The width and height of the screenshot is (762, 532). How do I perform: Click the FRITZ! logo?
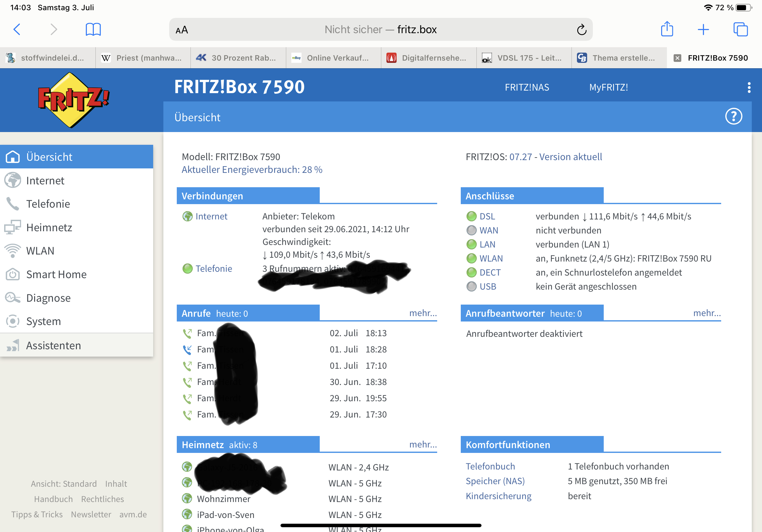73,100
